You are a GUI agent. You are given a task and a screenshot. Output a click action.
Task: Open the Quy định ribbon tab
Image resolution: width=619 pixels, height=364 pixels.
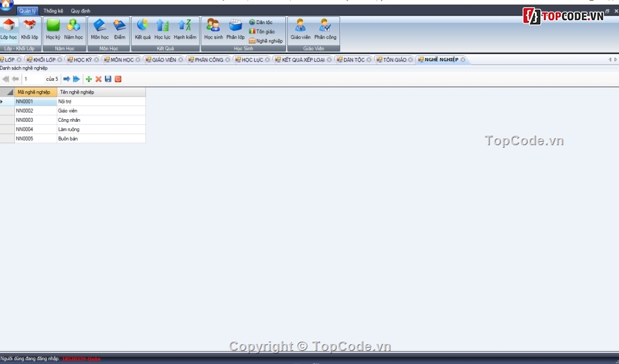click(80, 11)
